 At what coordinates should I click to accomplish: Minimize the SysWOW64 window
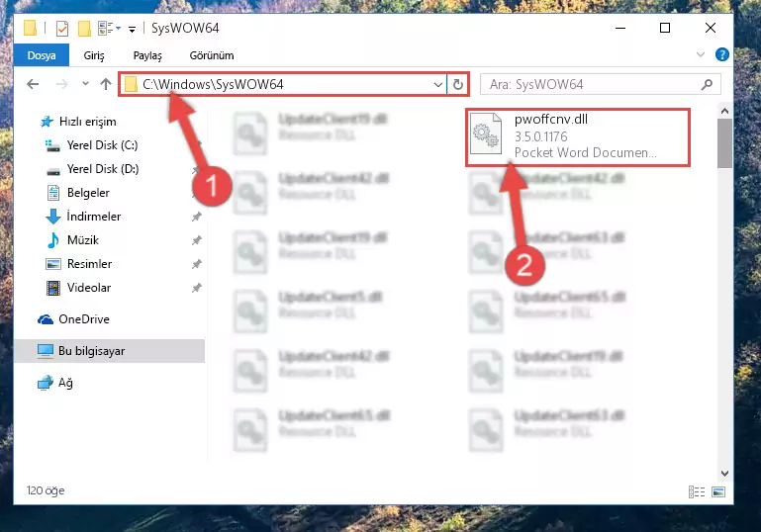pyautogui.click(x=620, y=28)
